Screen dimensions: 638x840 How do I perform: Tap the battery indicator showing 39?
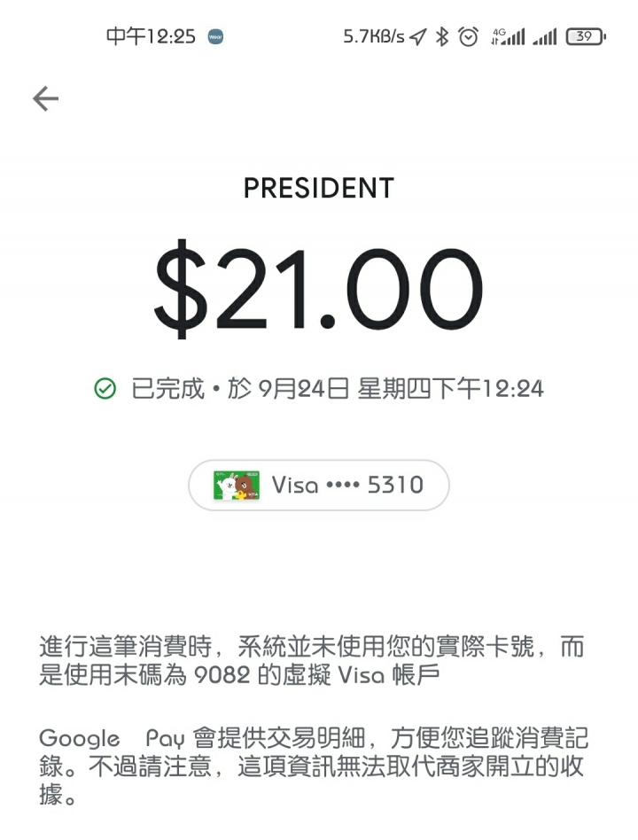(586, 37)
